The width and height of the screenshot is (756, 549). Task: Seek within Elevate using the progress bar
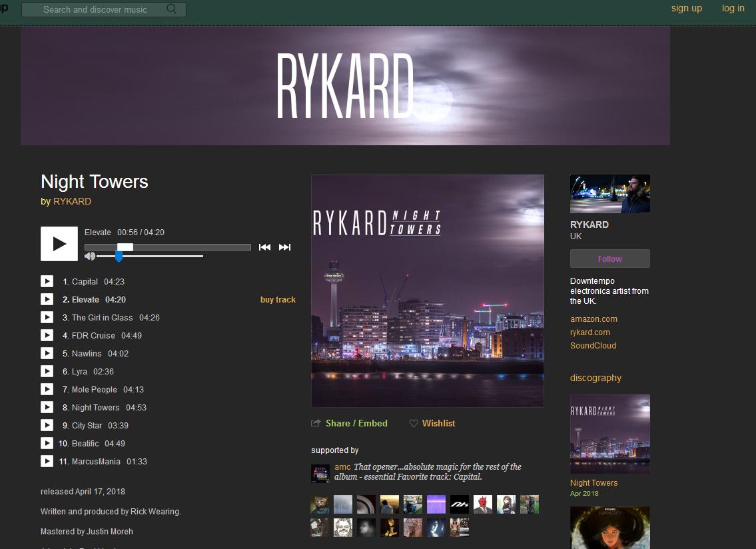point(167,247)
